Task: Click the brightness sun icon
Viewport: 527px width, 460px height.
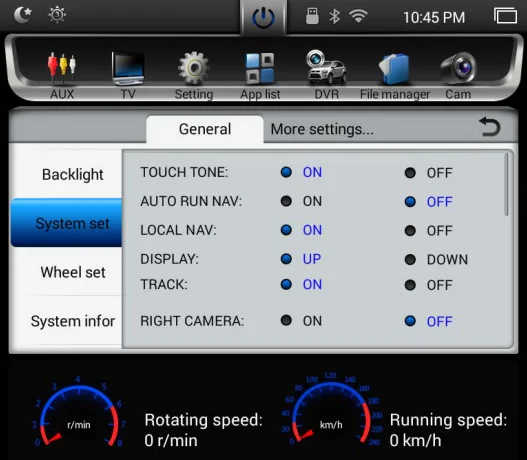Action: [x=57, y=15]
